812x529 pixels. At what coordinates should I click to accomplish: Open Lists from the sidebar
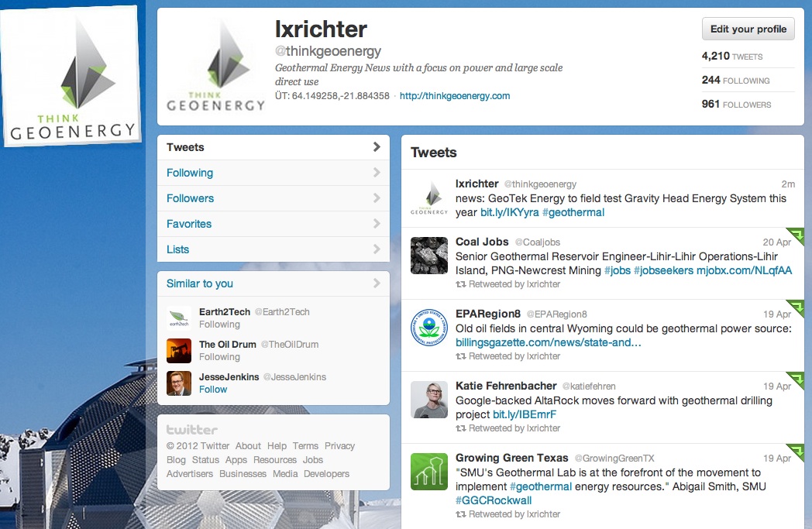coord(177,249)
